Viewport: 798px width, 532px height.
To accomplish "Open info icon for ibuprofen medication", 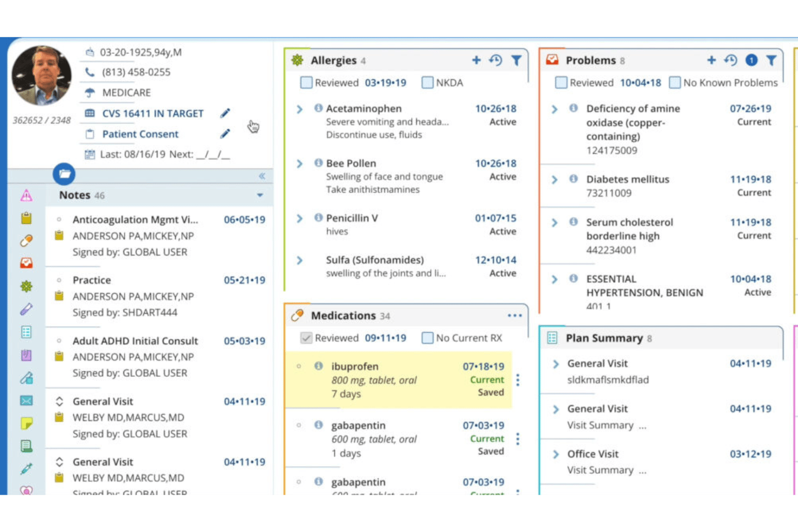I will 318,366.
